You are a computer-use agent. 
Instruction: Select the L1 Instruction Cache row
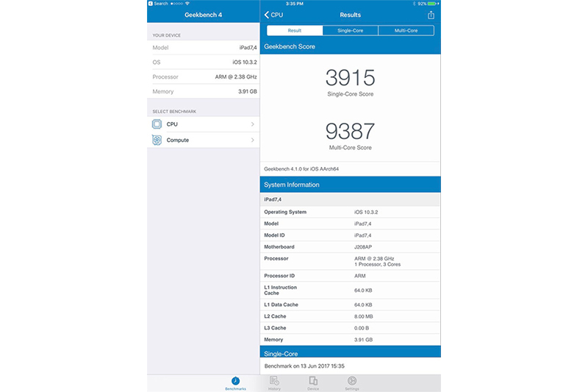[x=351, y=290]
